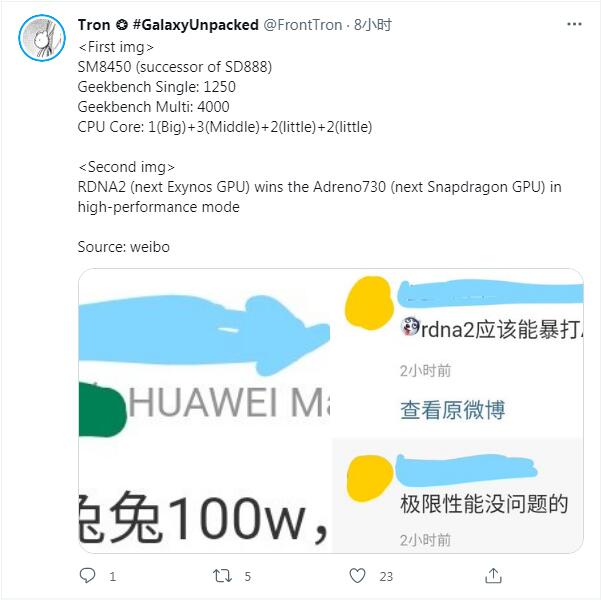The height and width of the screenshot is (600, 602).
Task: Click the 8小时 tweet timestamp
Action: coord(373,25)
